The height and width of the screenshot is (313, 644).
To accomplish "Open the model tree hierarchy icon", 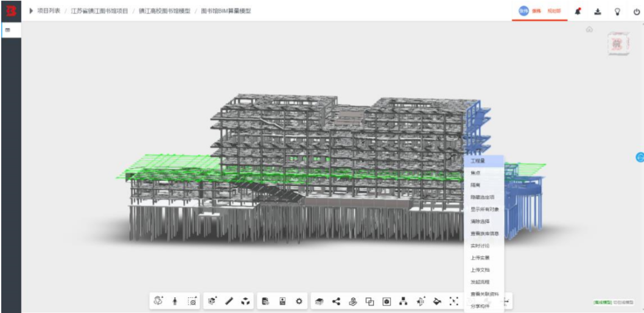I will click(404, 301).
